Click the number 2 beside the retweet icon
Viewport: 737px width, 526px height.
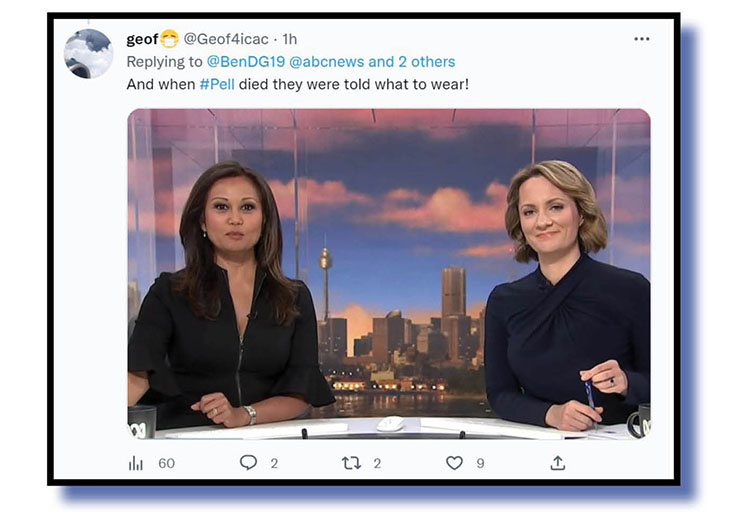click(377, 463)
